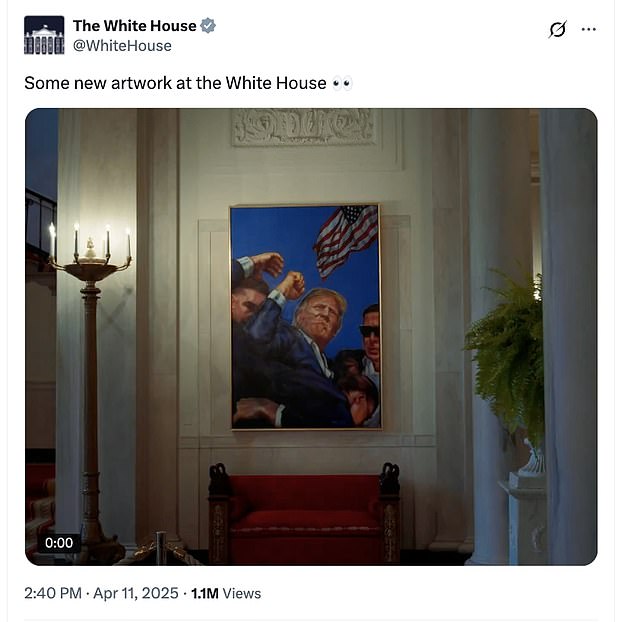The height and width of the screenshot is (622, 634).
Task: Open the 1.1M Views count
Action: point(226,594)
